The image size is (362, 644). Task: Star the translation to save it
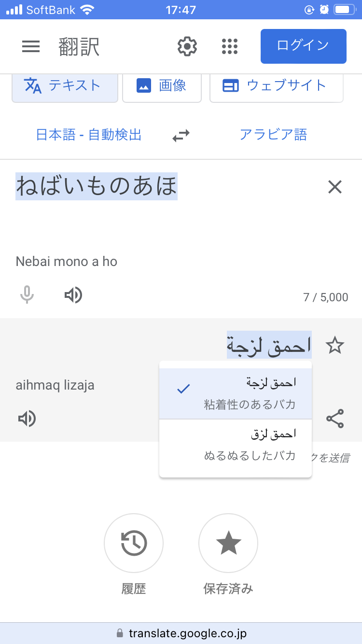tap(334, 345)
